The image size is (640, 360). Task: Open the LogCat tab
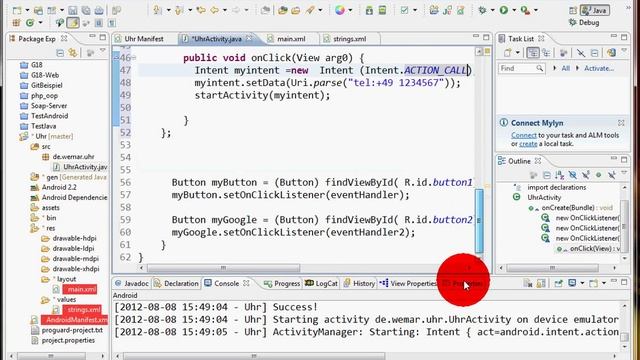tap(321, 283)
